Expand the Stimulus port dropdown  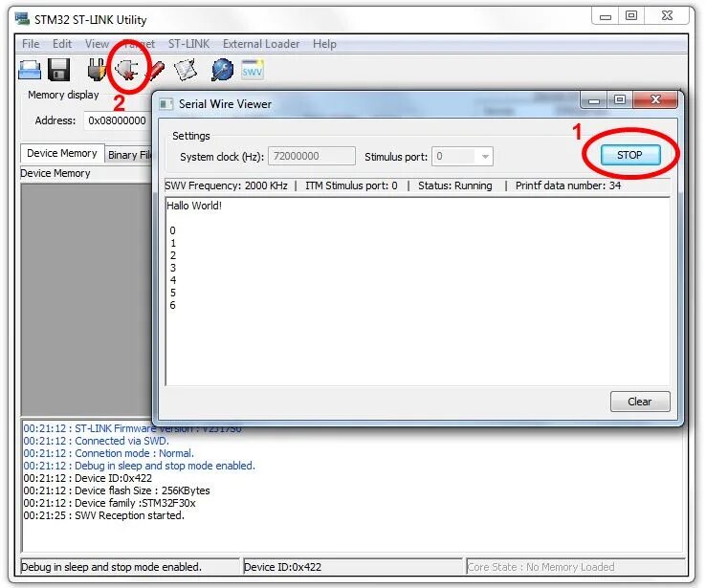485,157
